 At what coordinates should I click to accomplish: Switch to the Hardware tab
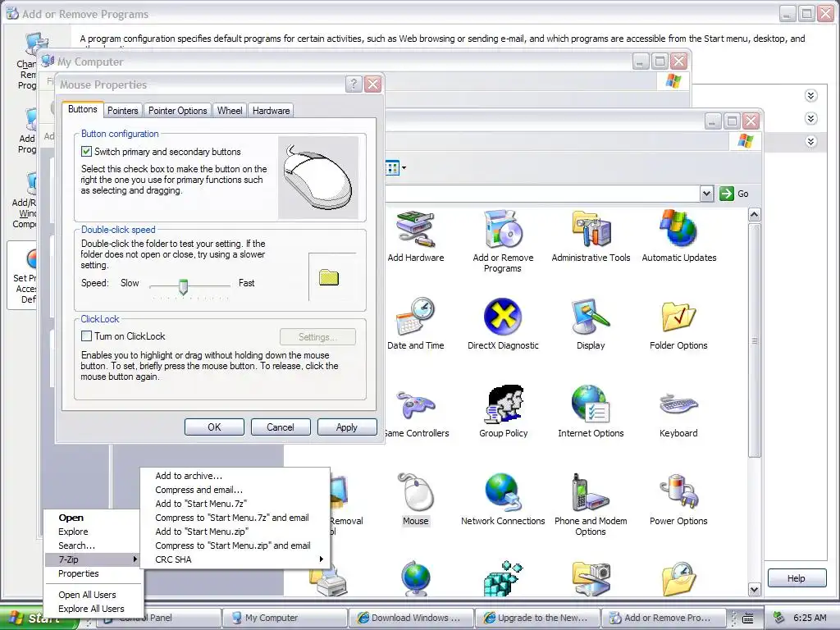[271, 111]
